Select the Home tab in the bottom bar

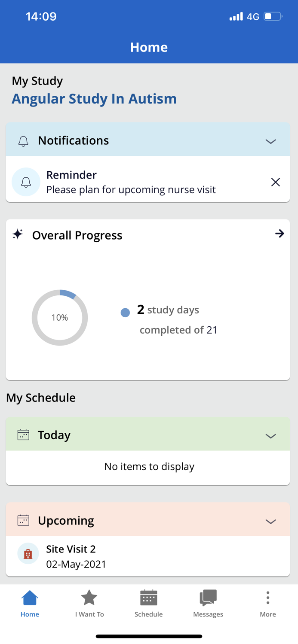pyautogui.click(x=30, y=603)
